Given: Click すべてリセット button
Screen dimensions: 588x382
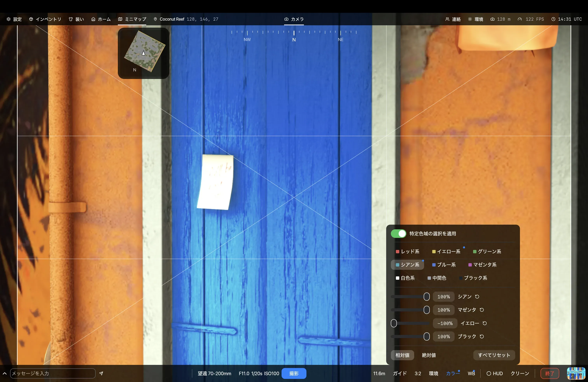Looking at the screenshot, I should (494, 355).
